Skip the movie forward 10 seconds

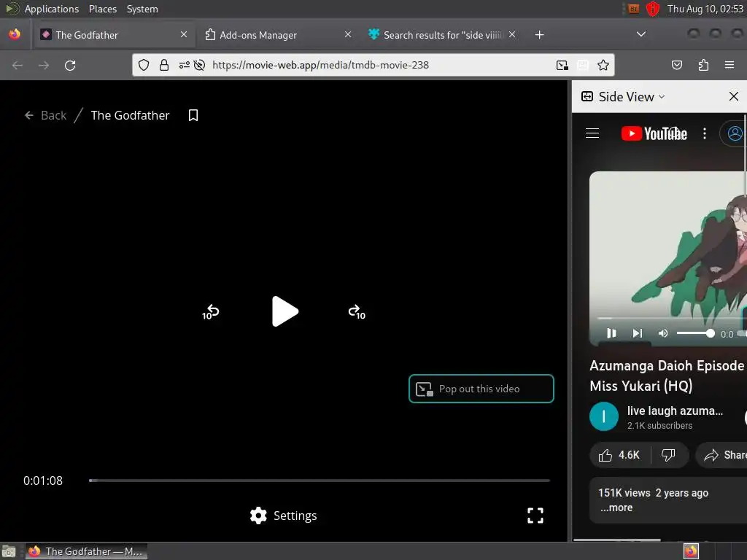coord(357,312)
